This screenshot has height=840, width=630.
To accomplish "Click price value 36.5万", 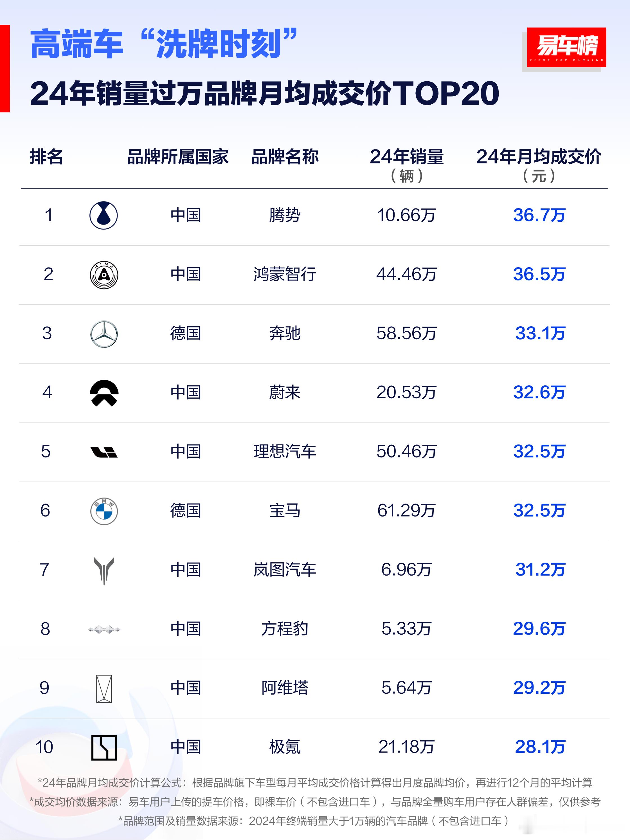I will coord(539,274).
